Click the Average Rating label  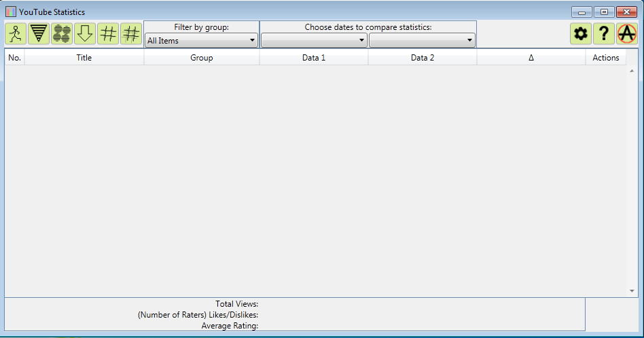pos(230,326)
